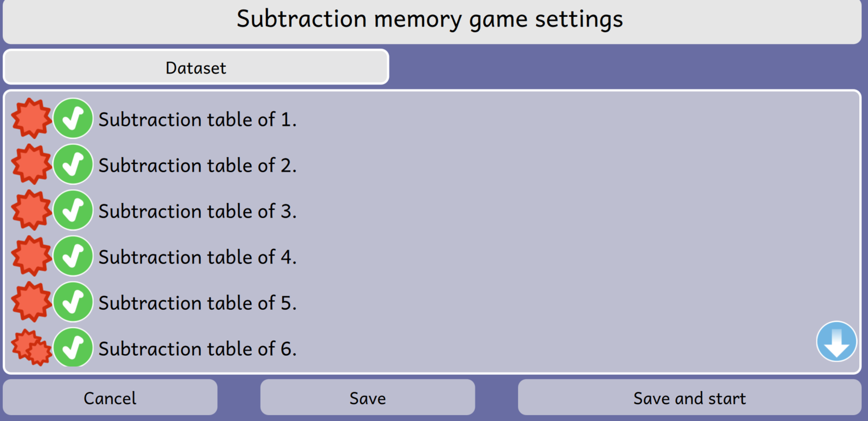The height and width of the screenshot is (421, 868).
Task: Click the Save button
Action: [368, 398]
